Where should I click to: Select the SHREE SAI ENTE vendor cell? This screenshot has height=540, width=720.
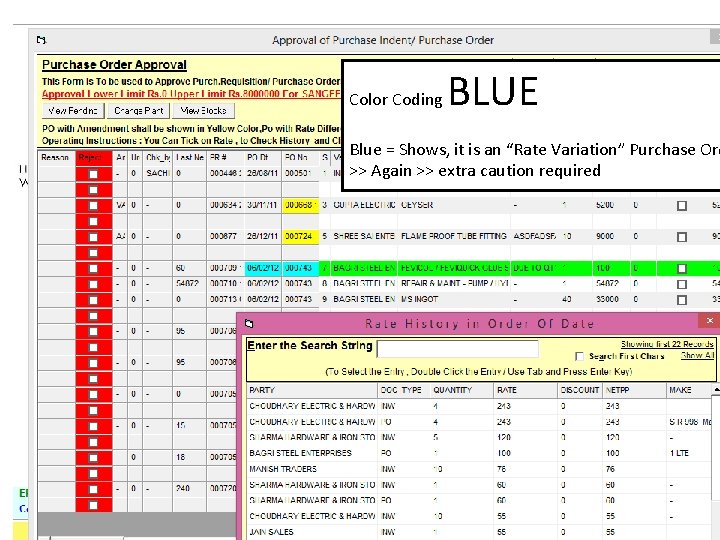tap(364, 236)
